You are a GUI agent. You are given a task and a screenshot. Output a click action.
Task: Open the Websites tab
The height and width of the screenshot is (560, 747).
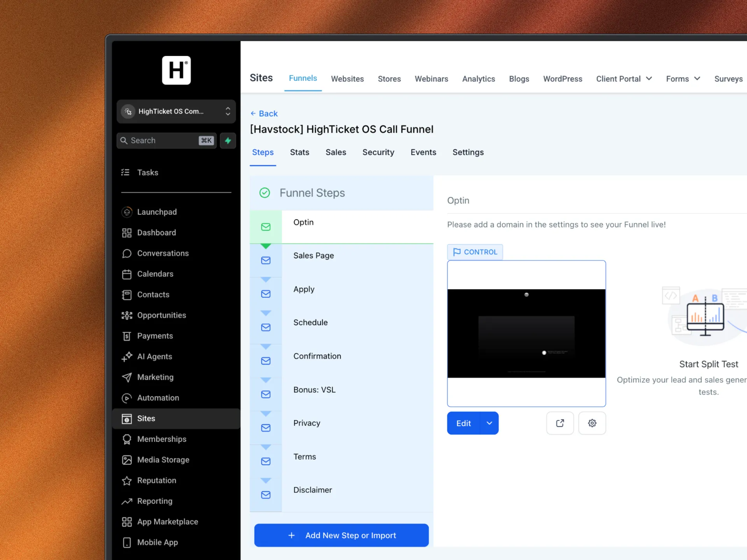click(x=347, y=79)
